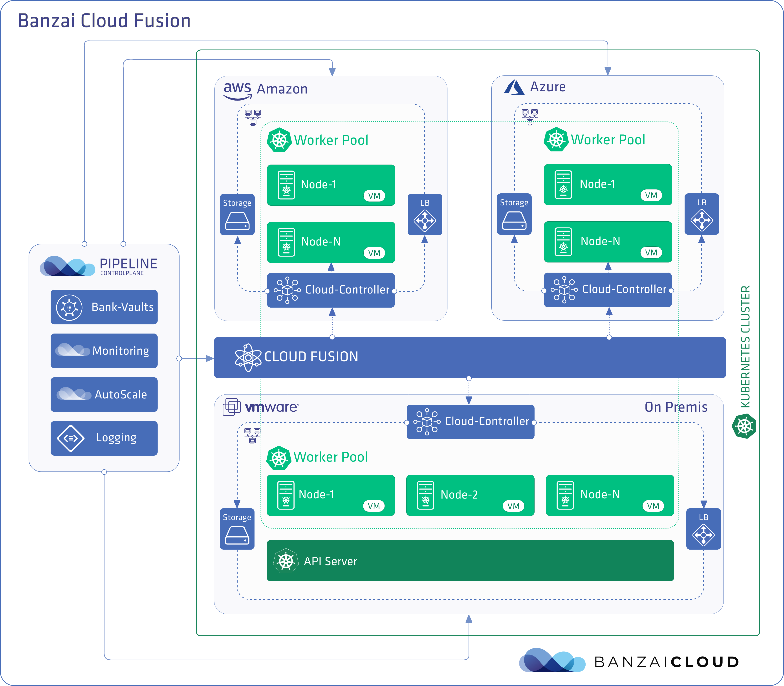Click 'Node-1' text in On Premis pool

316,495
